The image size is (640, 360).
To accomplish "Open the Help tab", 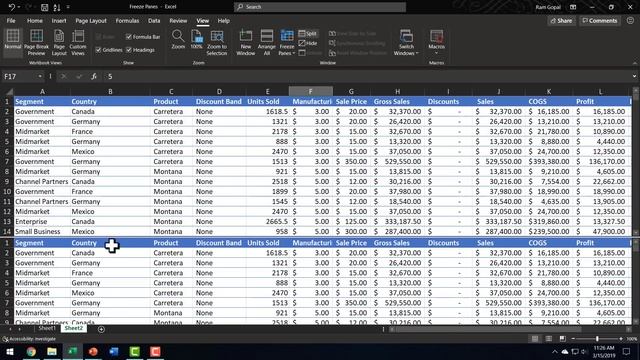I will click(x=223, y=20).
